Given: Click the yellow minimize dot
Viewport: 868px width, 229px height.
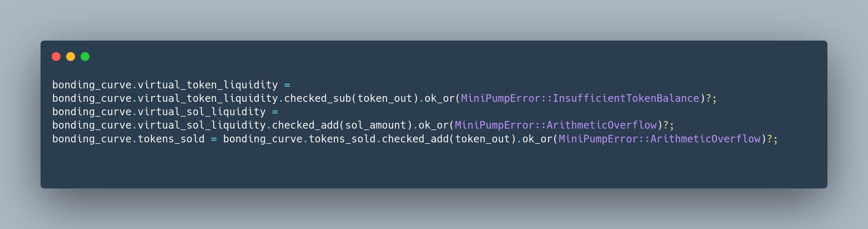Looking at the screenshot, I should pyautogui.click(x=71, y=57).
